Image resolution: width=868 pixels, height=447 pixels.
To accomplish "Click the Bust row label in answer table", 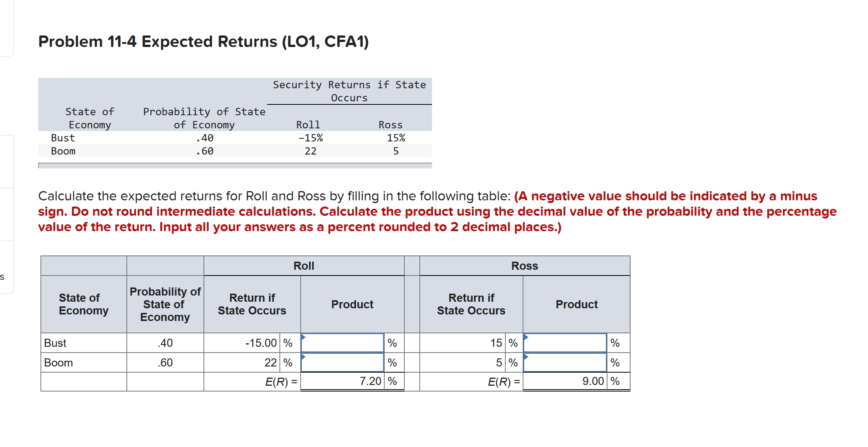I will coord(55,343).
